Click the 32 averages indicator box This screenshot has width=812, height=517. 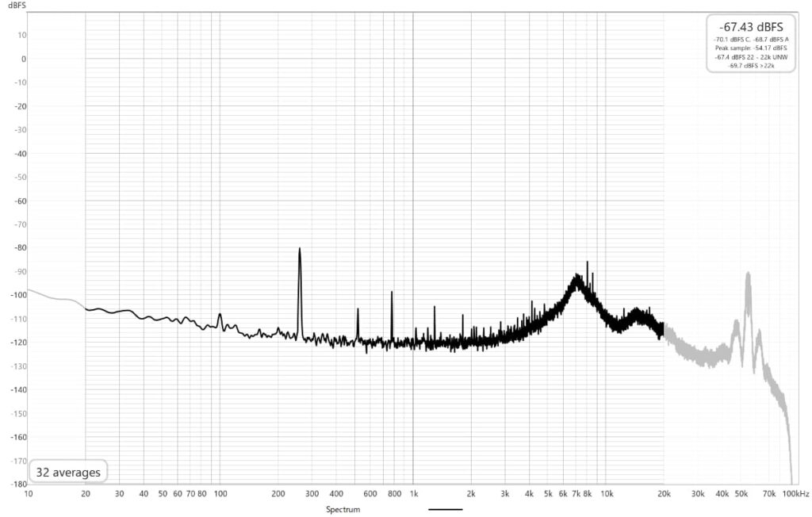pos(67,473)
